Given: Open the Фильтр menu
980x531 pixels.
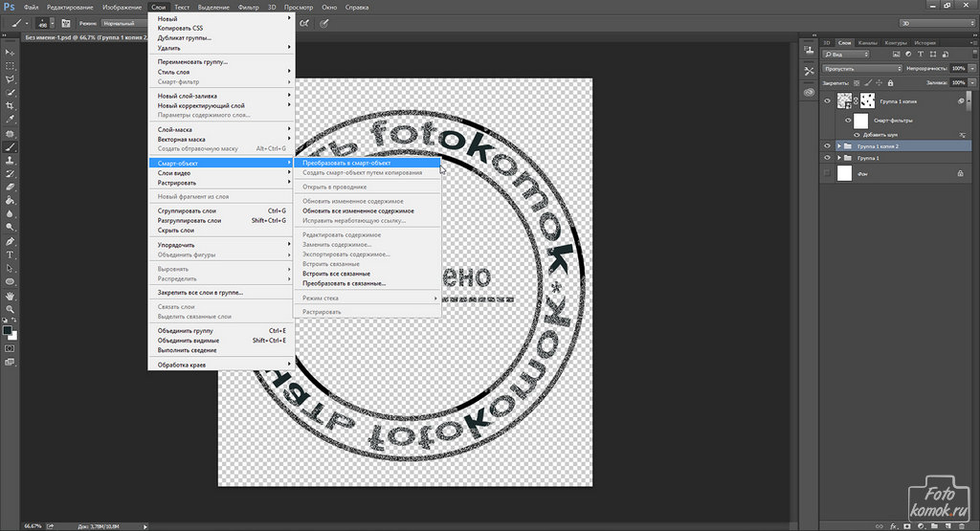Looking at the screenshot, I should tap(248, 7).
